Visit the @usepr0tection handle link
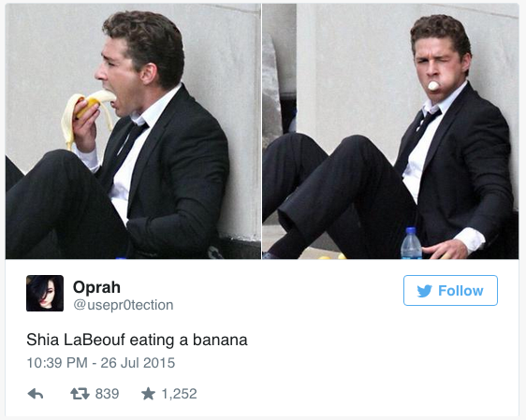The height and width of the screenshot is (420, 526). (x=124, y=305)
